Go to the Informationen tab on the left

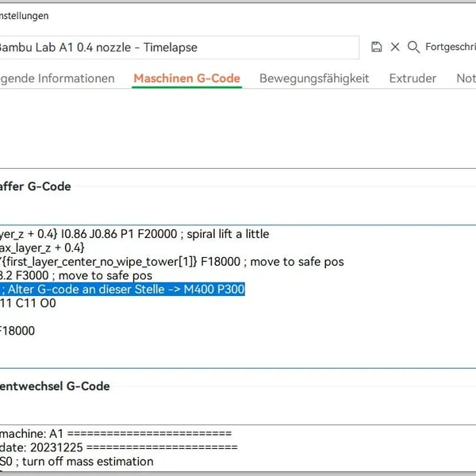[x=57, y=79]
